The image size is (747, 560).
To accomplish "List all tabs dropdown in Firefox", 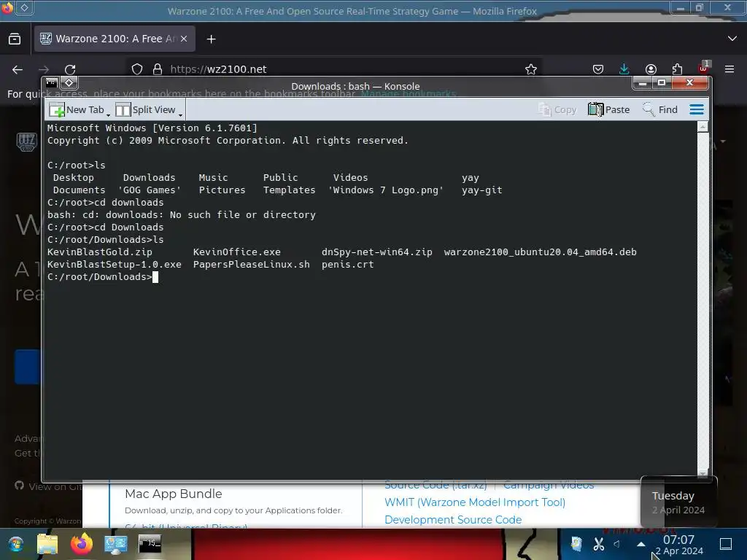I will click(x=732, y=39).
